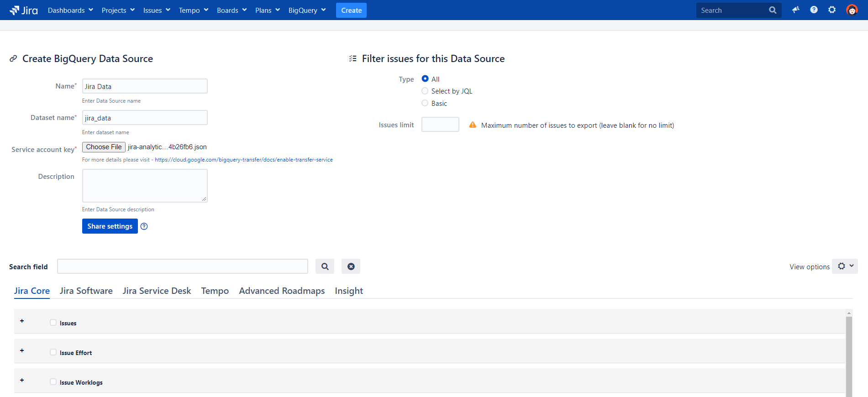Check the Issue Worklogs checkbox
This screenshot has width=868, height=397.
pyautogui.click(x=53, y=382)
